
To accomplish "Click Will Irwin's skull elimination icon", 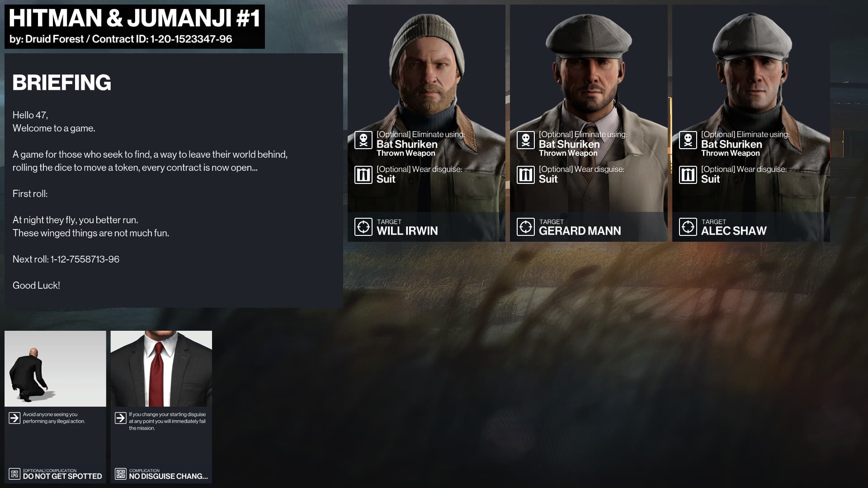I will click(363, 140).
